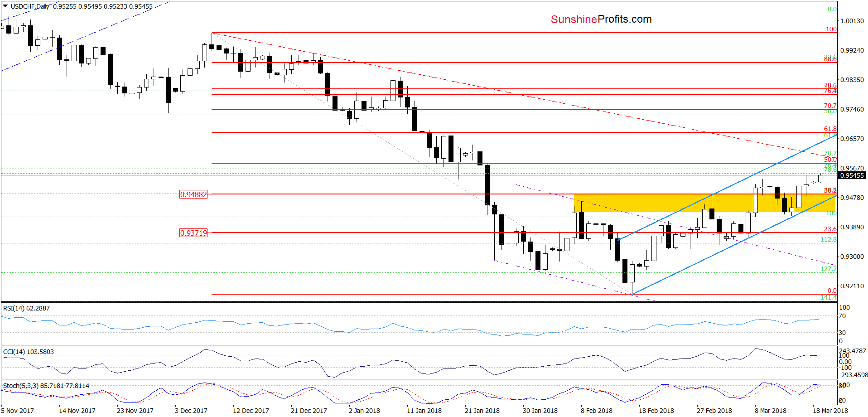Select the 2 Jan 2018 date label
This screenshot has width=868, height=417.
(364, 411)
